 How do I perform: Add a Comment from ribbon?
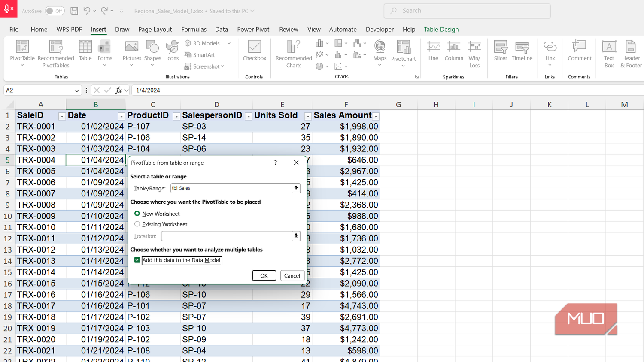pos(580,51)
